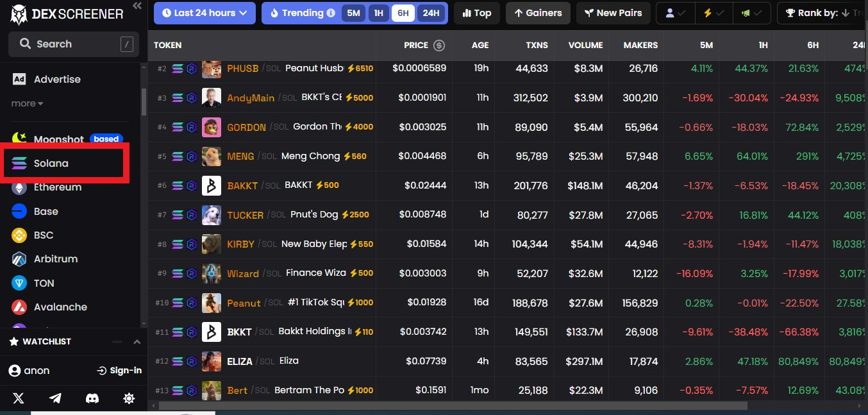Sort by 5M column header
The image size is (868, 415).
coord(706,46)
